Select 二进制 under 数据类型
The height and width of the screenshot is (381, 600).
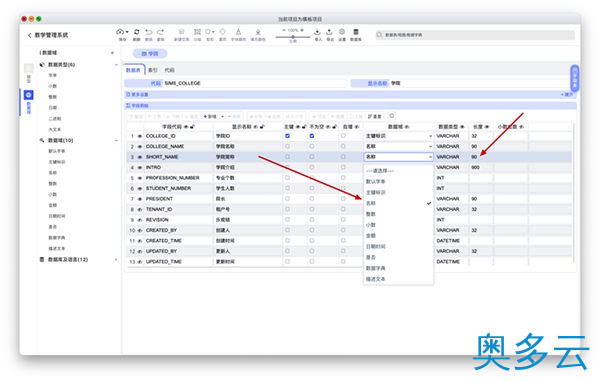pyautogui.click(x=55, y=119)
